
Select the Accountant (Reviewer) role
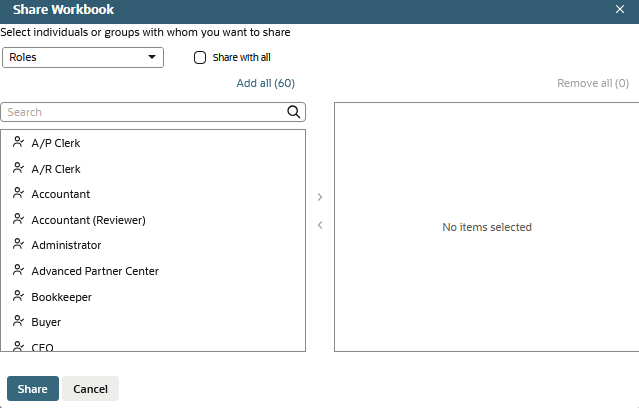click(x=153, y=220)
